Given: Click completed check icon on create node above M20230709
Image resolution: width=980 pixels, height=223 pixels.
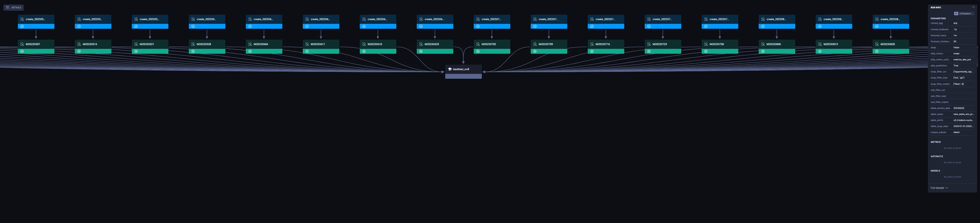Looking at the screenshot, I should click(x=534, y=26).
